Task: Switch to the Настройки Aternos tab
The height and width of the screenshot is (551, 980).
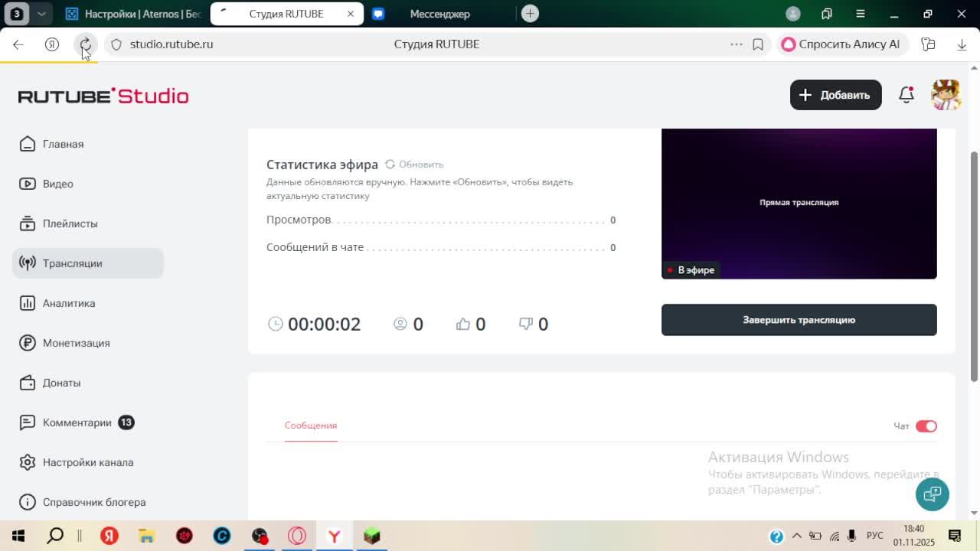Action: coord(133,14)
